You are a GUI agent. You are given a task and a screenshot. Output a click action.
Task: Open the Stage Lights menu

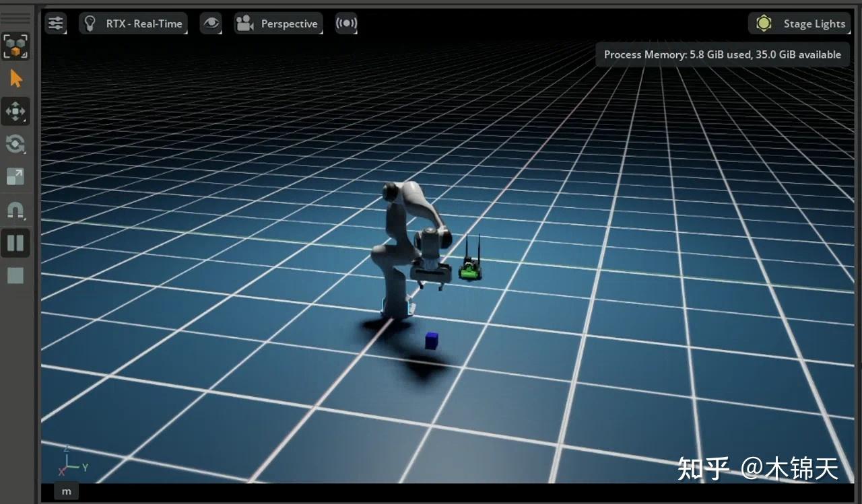[799, 24]
